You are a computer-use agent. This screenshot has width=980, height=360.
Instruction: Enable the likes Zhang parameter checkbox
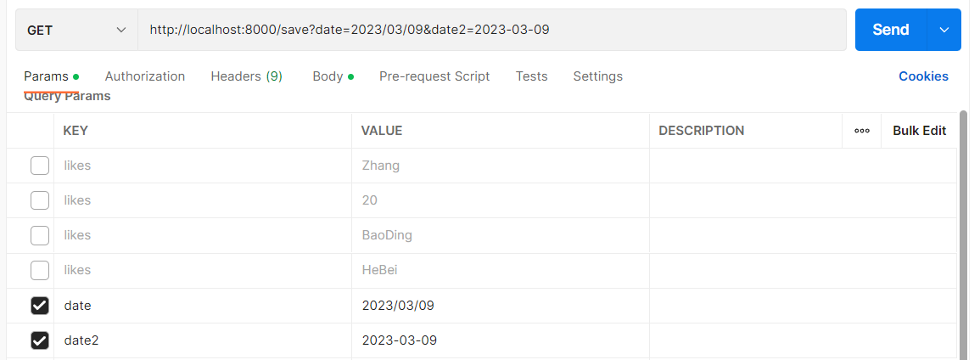[40, 166]
